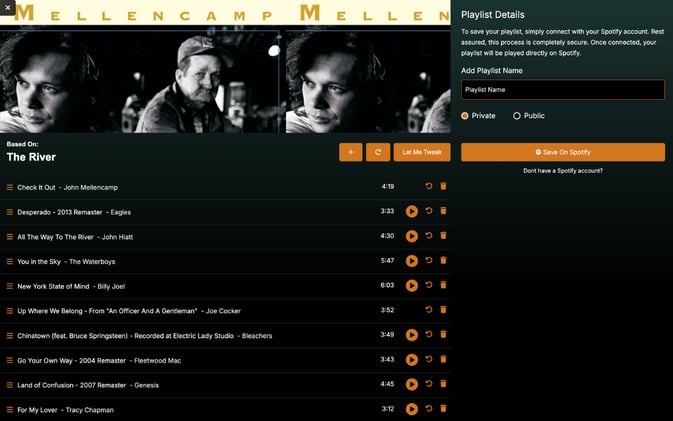Click the plus add-song button
Image resolution: width=673 pixels, height=421 pixels.
click(351, 152)
